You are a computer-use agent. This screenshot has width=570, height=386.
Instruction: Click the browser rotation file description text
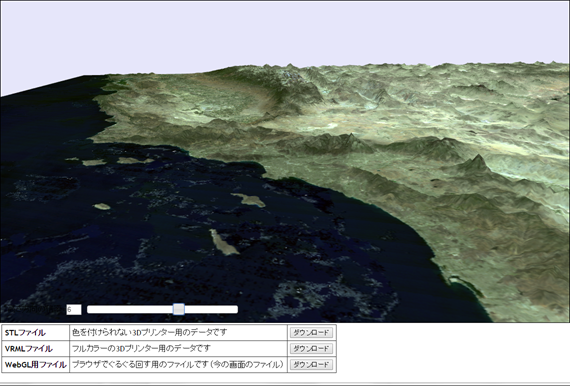click(177, 364)
